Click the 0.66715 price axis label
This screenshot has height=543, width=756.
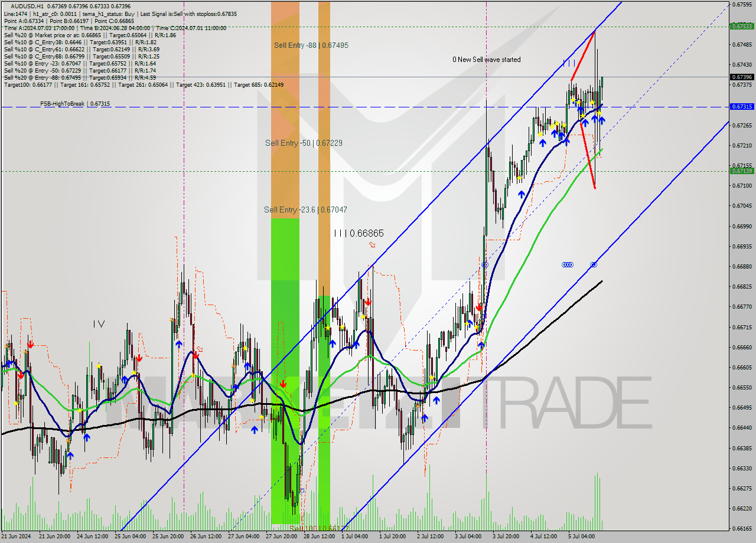[x=742, y=327]
